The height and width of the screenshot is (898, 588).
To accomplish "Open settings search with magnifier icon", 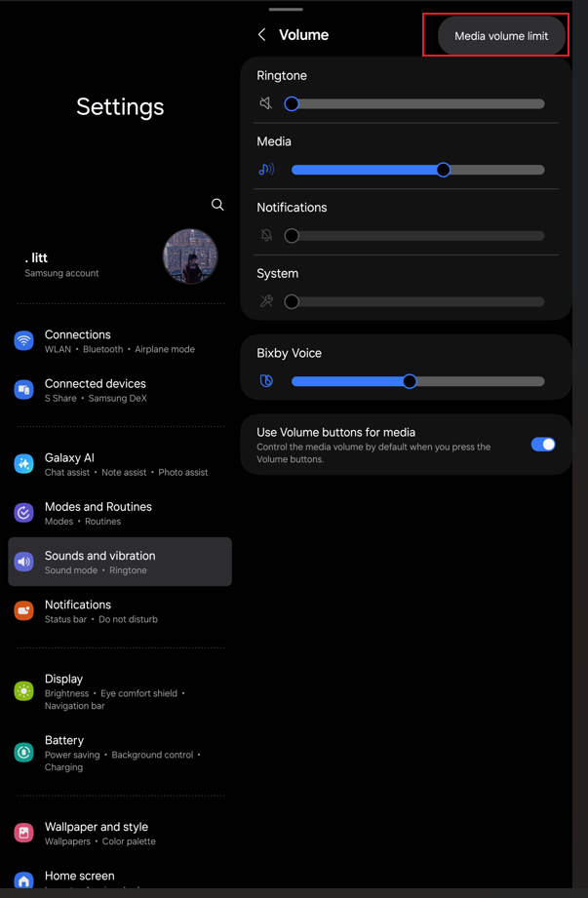I will 217,205.
